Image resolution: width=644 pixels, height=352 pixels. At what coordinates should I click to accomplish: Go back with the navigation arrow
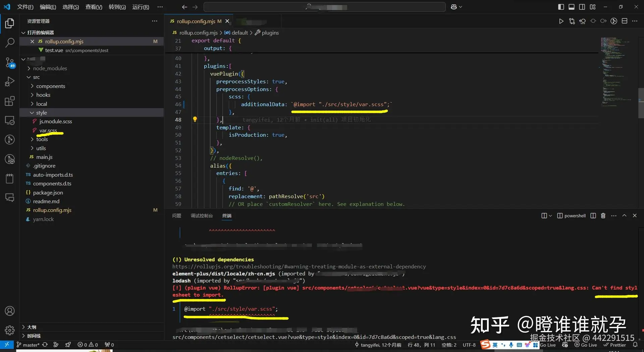click(184, 7)
